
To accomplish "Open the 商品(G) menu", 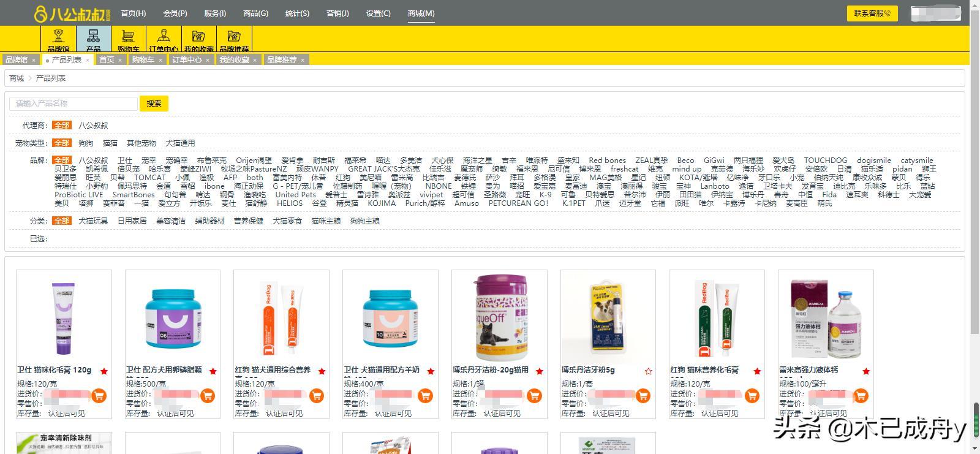I will click(255, 13).
